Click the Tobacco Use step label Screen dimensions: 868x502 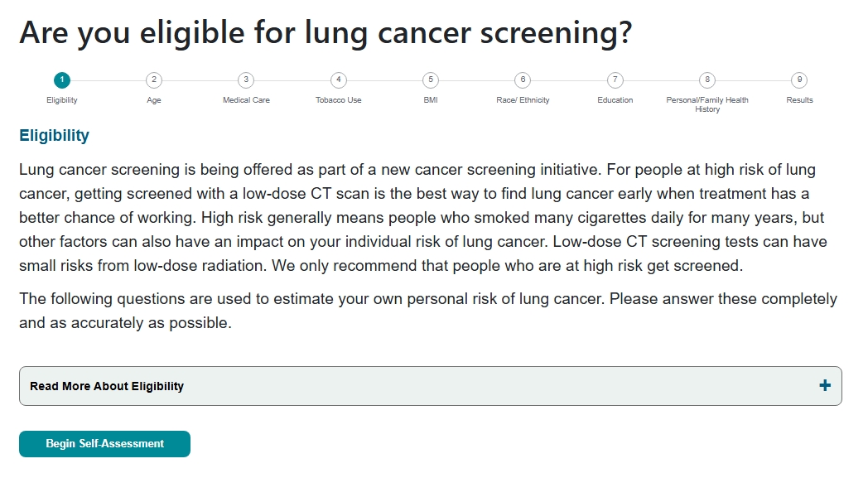(x=339, y=100)
